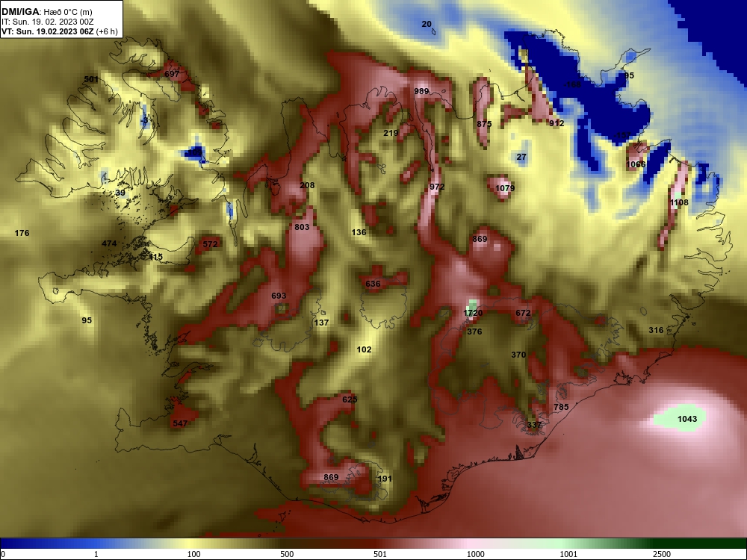Select the 989 map value
This screenshot has height=560, width=747.
coord(421,91)
